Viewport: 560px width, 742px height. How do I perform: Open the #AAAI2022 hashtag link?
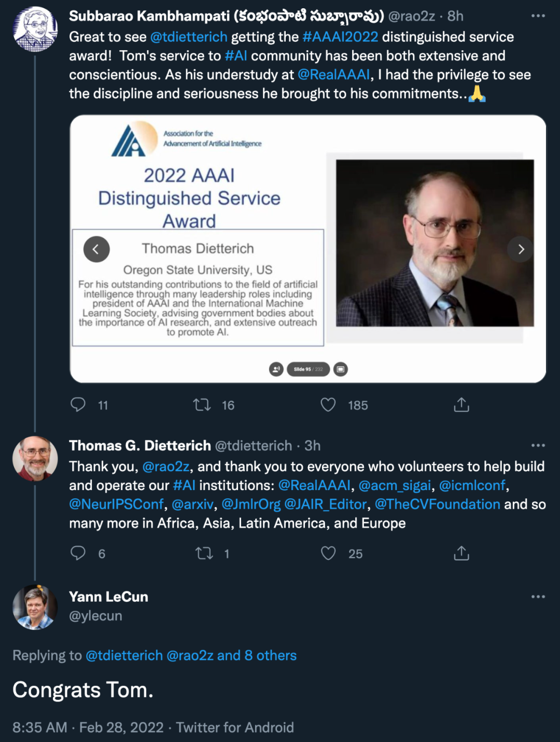(x=340, y=37)
